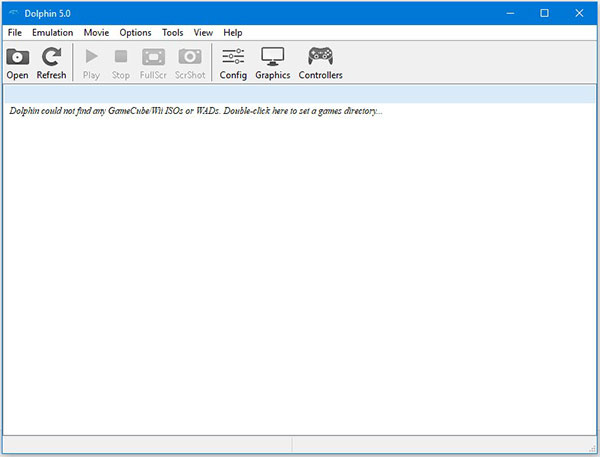Open the View menu

(x=203, y=33)
